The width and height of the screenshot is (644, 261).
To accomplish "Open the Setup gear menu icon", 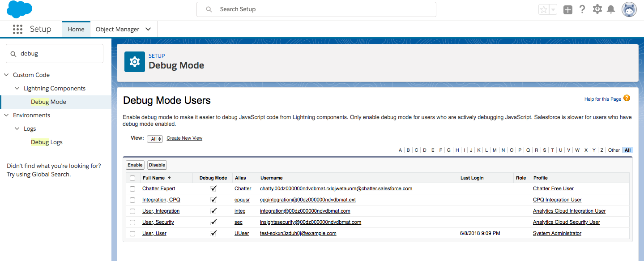I will (597, 9).
